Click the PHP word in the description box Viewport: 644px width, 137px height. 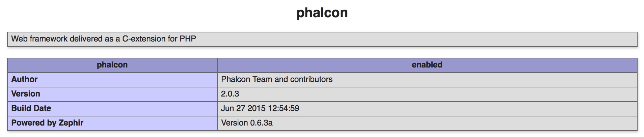(188, 39)
